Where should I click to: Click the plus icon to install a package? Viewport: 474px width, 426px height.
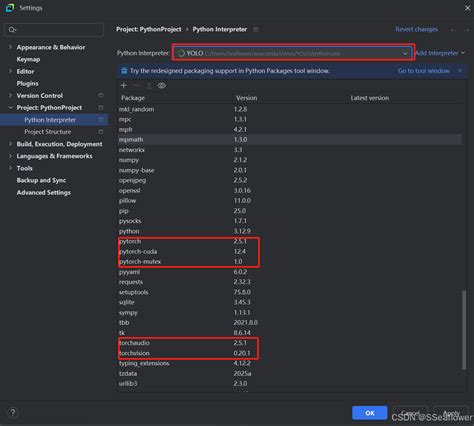[x=124, y=86]
